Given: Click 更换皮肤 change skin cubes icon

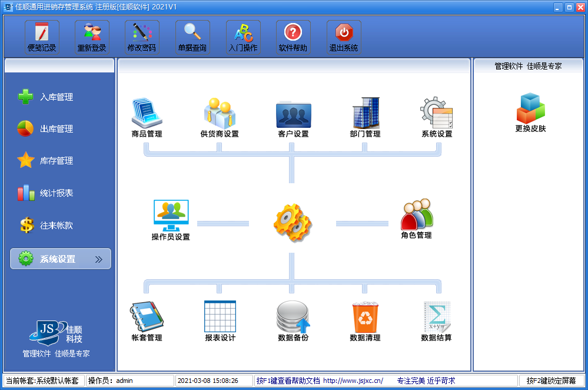Looking at the screenshot, I should coord(530,113).
